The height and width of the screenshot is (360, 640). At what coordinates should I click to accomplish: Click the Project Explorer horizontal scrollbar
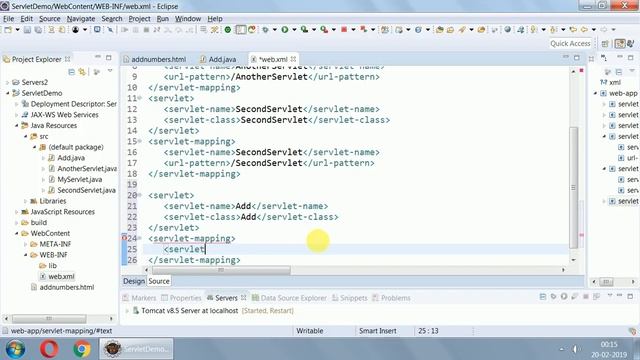point(49,318)
